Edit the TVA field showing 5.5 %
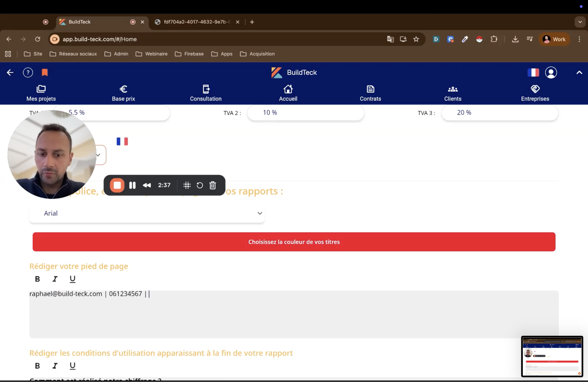Viewport: 588px width, 382px height. point(111,113)
